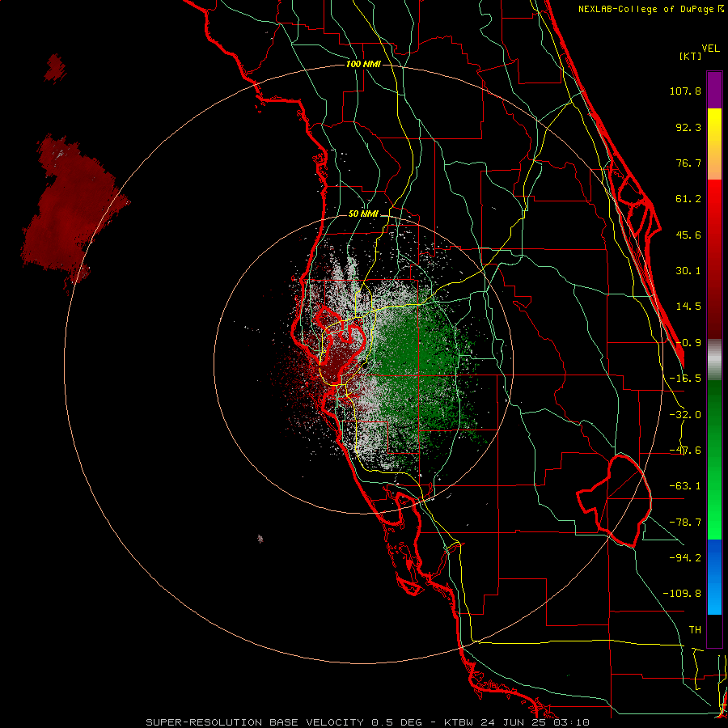
Task: Select the -0.9 scale value
Action: pos(688,343)
